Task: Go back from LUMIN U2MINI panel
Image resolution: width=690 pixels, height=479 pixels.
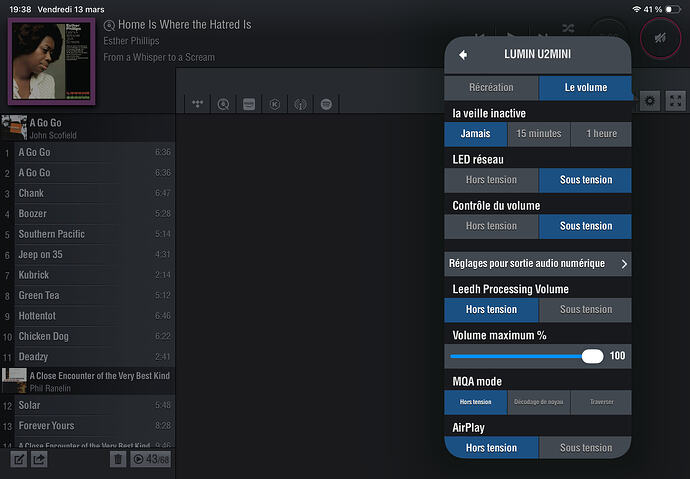Action: tap(463, 55)
